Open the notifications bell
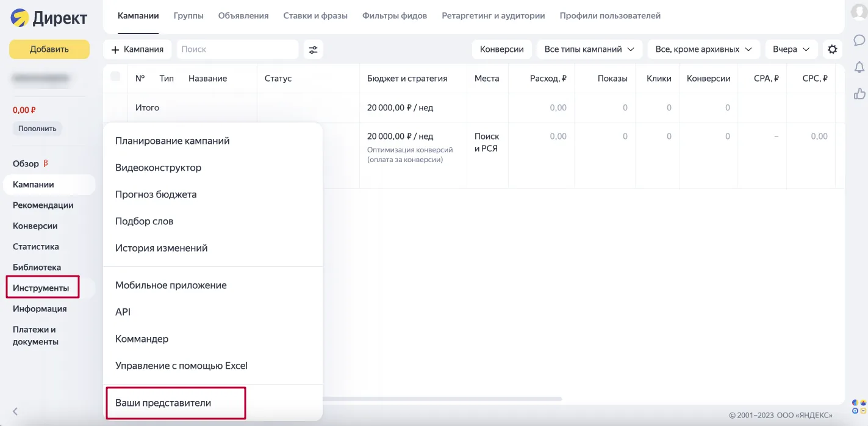This screenshot has height=426, width=868. pyautogui.click(x=859, y=67)
